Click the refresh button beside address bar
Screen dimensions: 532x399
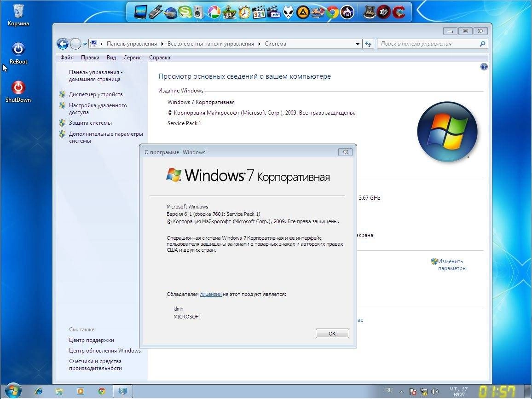pos(368,44)
